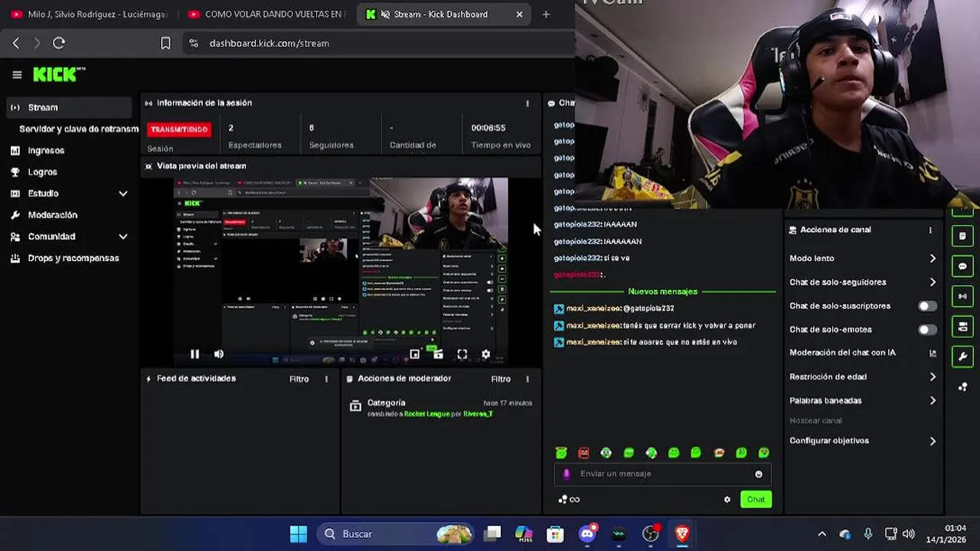The width and height of the screenshot is (980, 551).
Task: Click the stream preview video thumbnail
Action: (x=341, y=272)
